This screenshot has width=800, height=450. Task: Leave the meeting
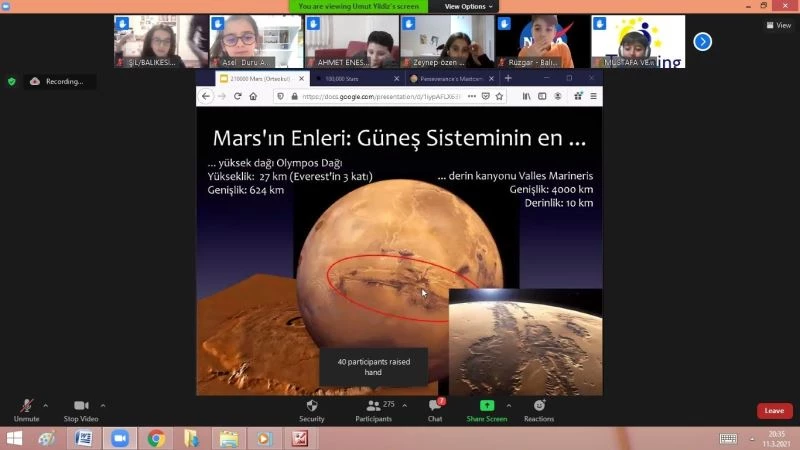(x=774, y=411)
